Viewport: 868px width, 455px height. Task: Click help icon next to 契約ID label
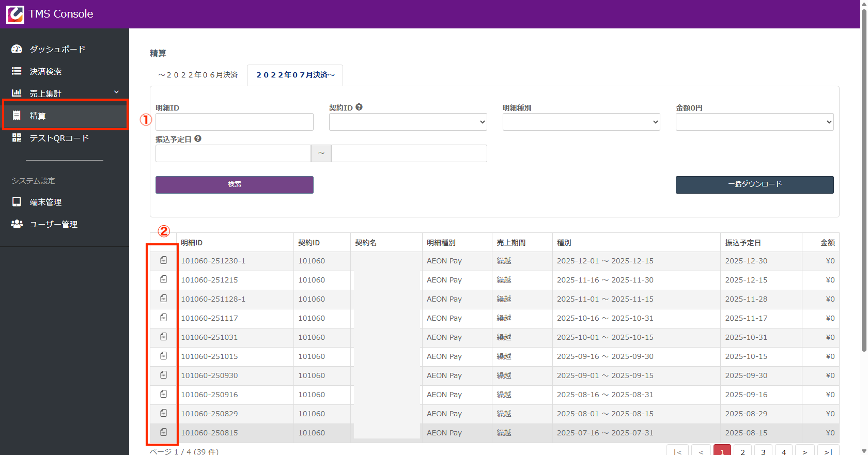point(359,107)
